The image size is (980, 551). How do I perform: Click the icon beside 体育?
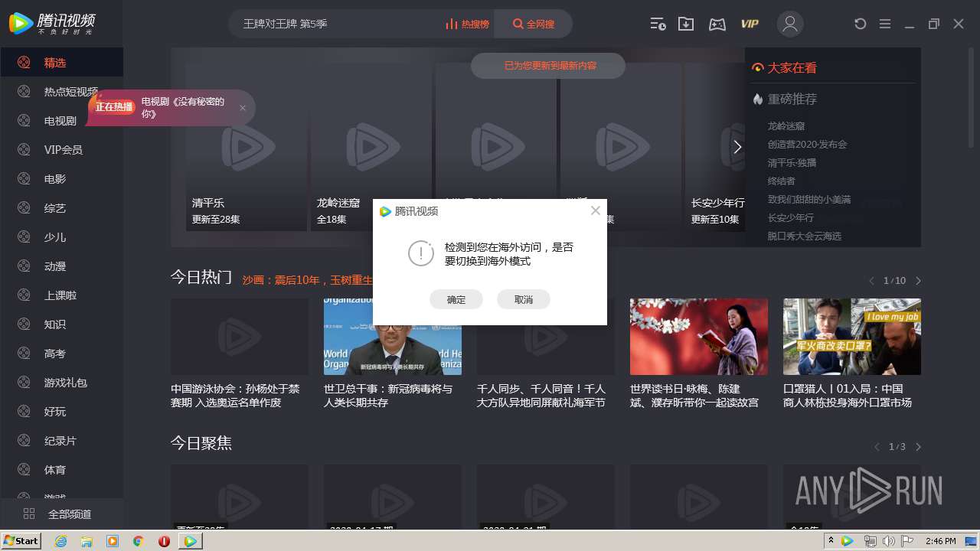tap(24, 470)
